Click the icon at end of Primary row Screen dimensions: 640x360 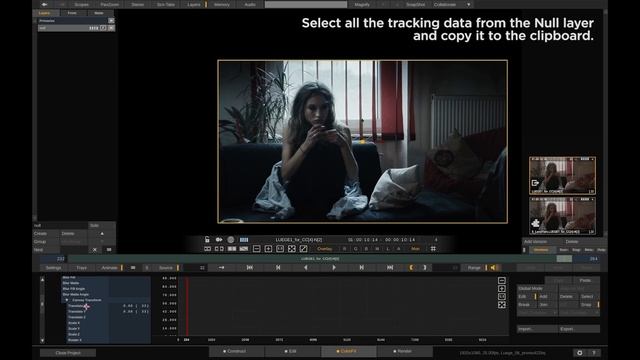111,20
